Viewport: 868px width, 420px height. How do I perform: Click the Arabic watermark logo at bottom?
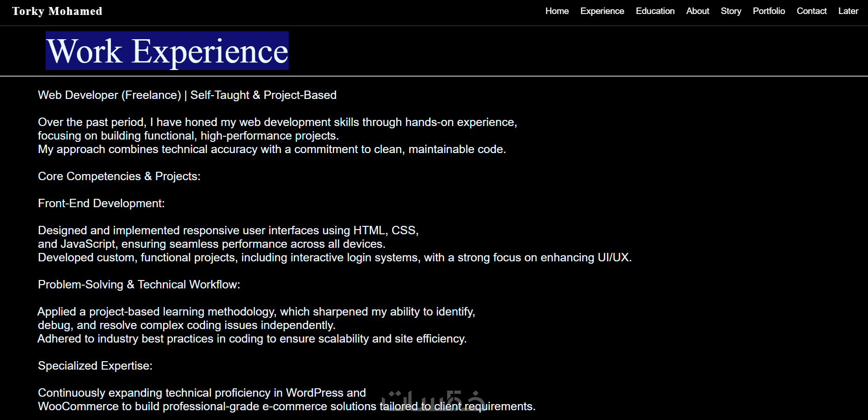pyautogui.click(x=433, y=400)
